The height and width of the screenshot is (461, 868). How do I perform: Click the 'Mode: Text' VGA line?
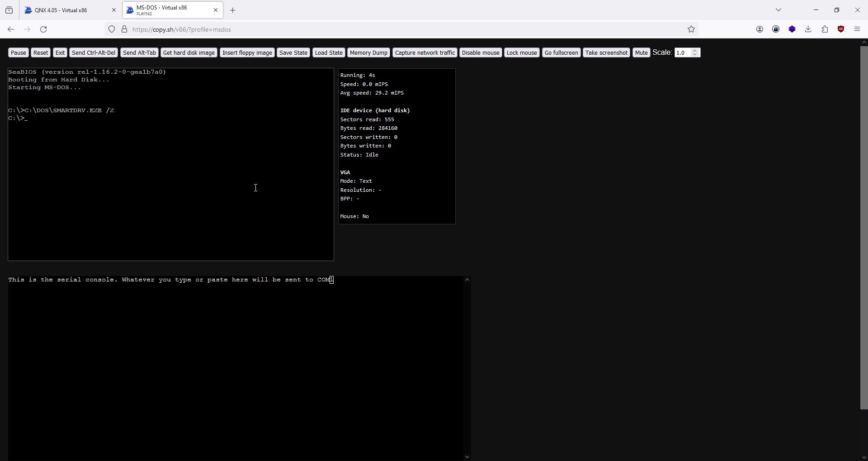click(x=356, y=181)
